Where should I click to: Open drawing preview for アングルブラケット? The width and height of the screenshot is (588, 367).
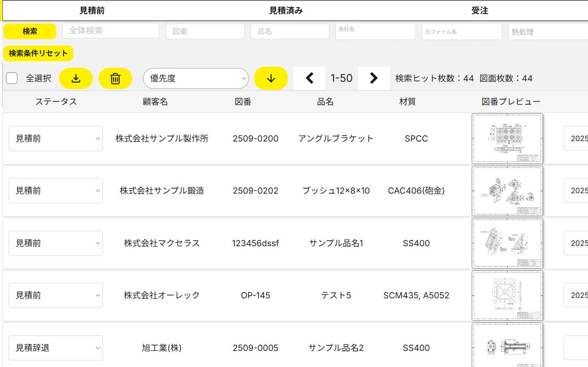507,139
